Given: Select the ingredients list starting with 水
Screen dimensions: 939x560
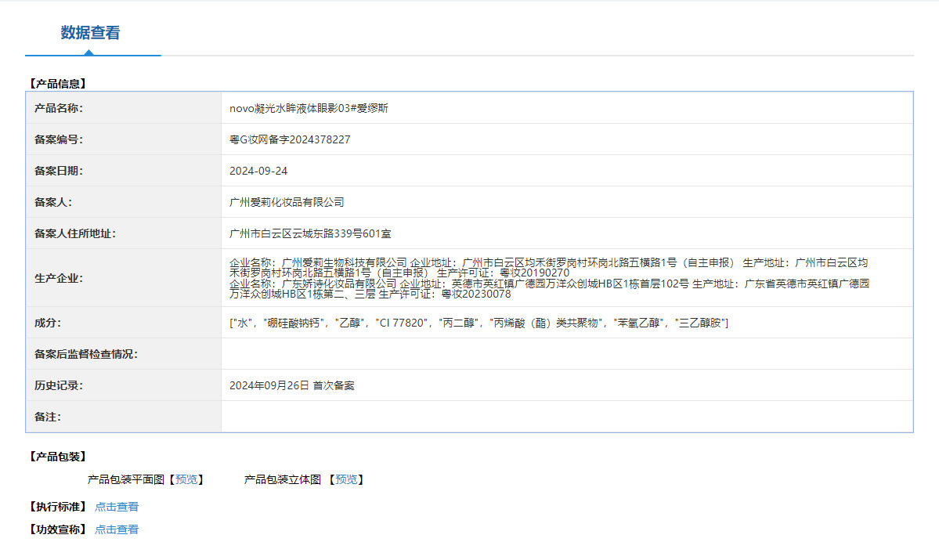Looking at the screenshot, I should tap(479, 323).
